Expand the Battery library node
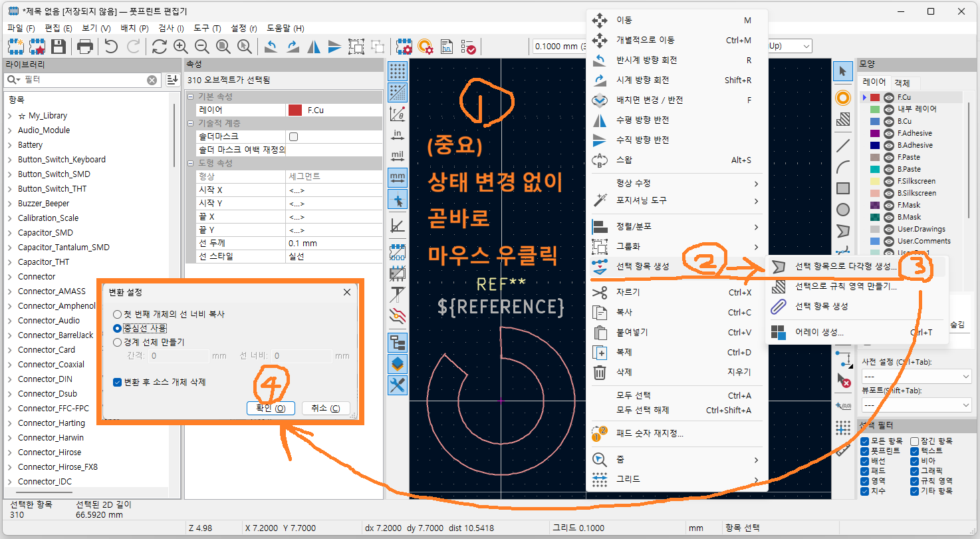980x539 pixels. (10, 145)
